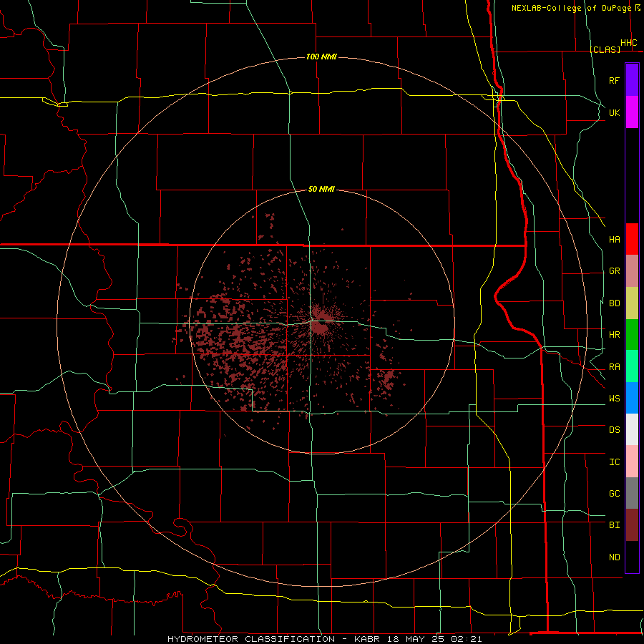Click the GC legend label

(x=615, y=494)
